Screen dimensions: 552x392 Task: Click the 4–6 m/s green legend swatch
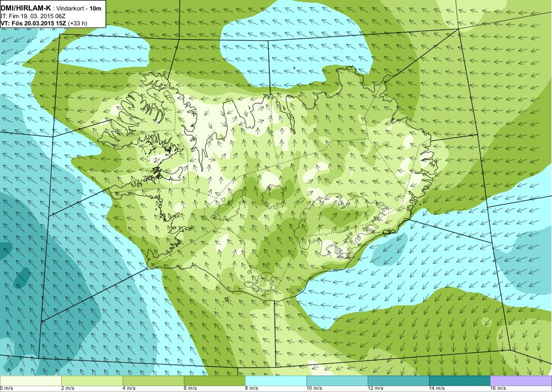[153, 381]
